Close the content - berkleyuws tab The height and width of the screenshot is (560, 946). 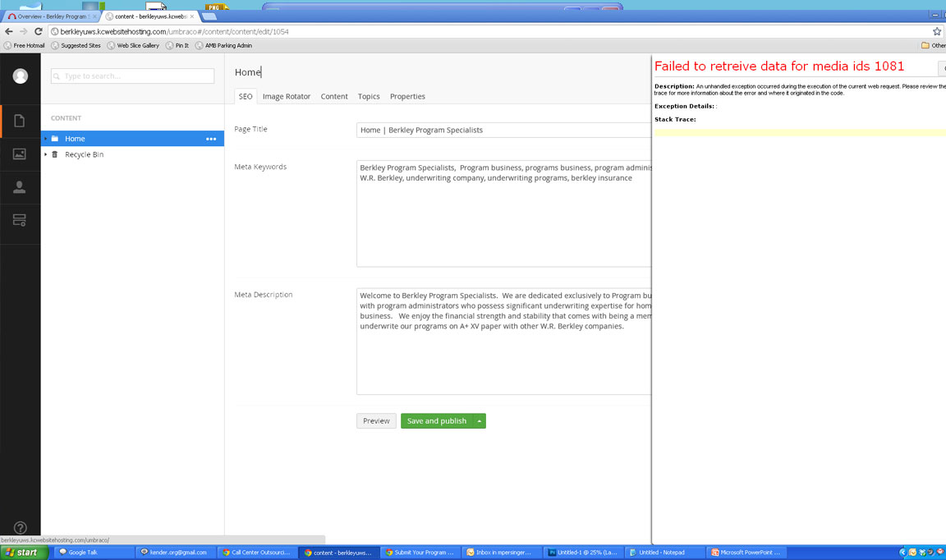[x=192, y=16]
